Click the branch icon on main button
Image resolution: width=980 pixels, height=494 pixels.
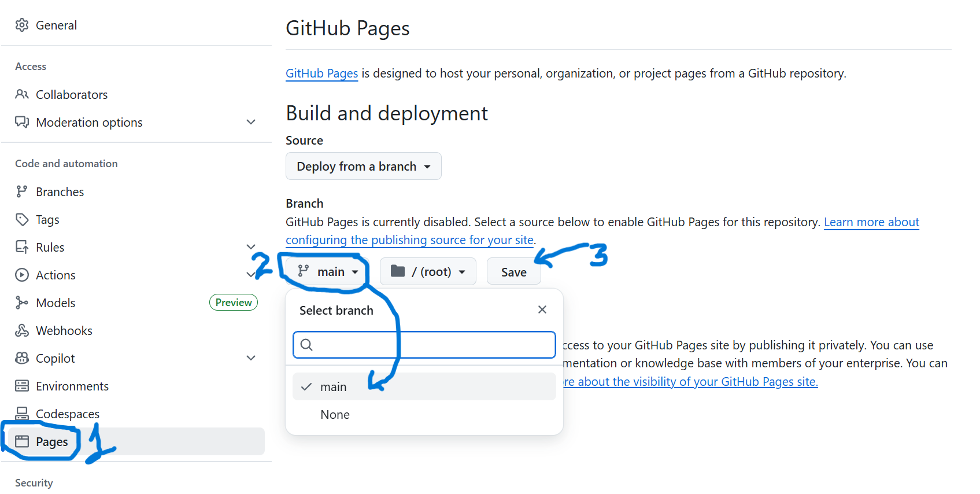pyautogui.click(x=304, y=271)
